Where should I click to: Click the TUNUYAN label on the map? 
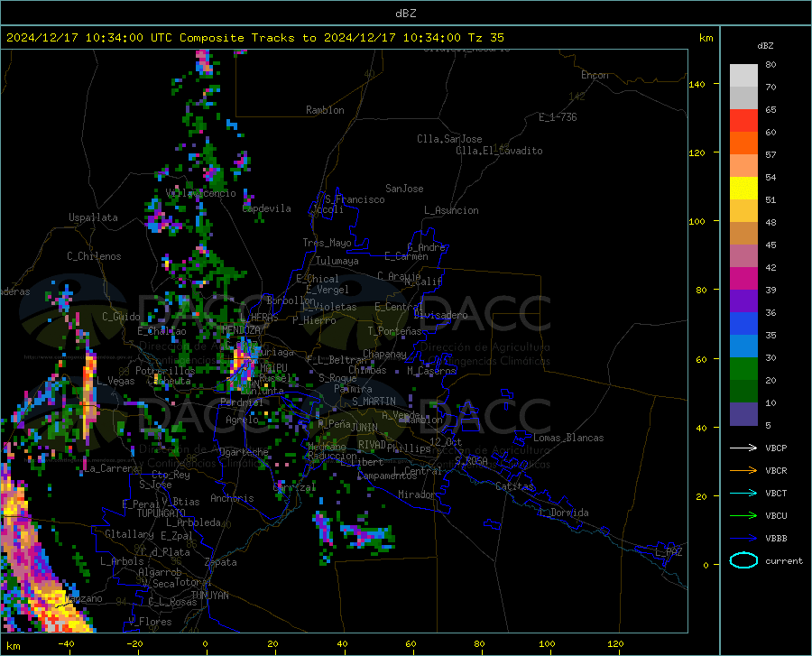pos(209,596)
